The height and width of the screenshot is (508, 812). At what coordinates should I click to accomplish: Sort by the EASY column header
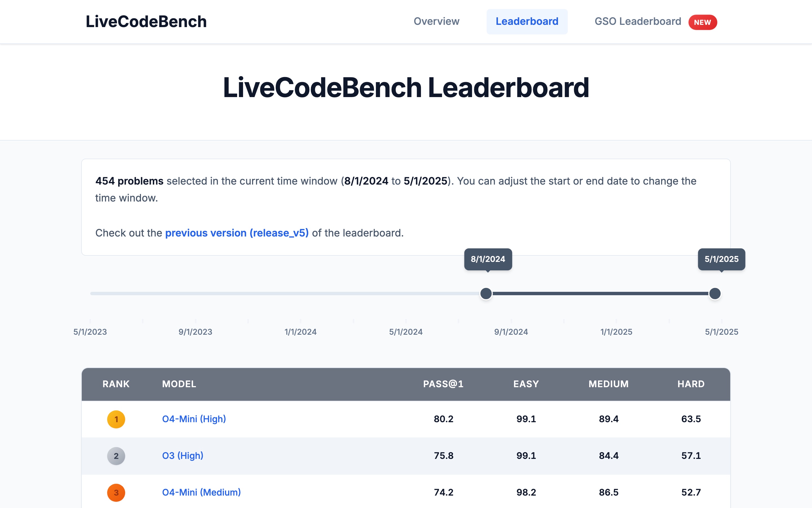tap(526, 384)
